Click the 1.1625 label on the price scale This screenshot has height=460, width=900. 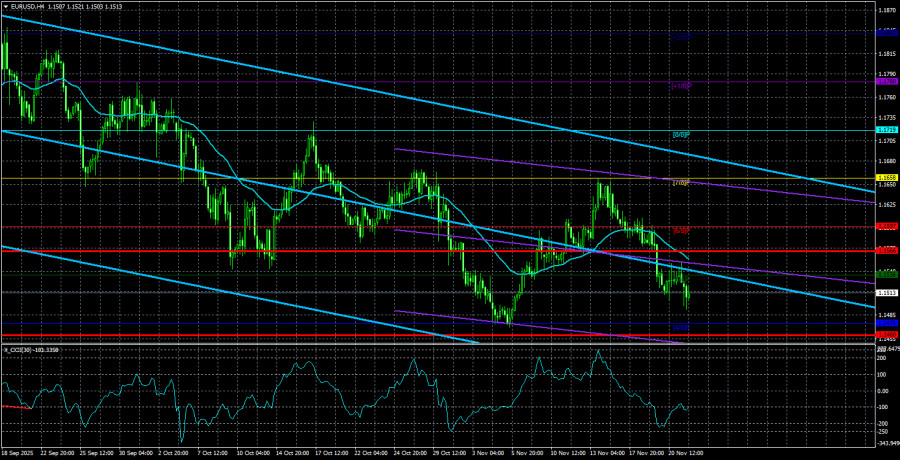(x=886, y=204)
